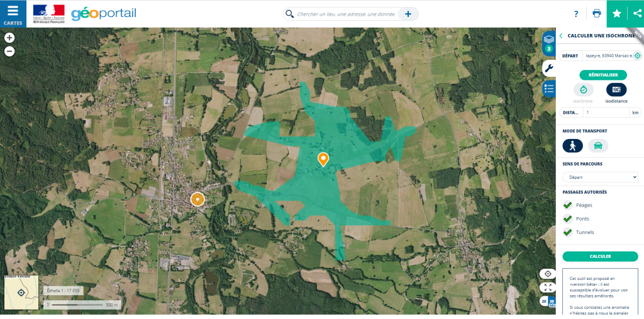This screenshot has width=644, height=319.
Task: Click the share icon
Action: point(636,14)
